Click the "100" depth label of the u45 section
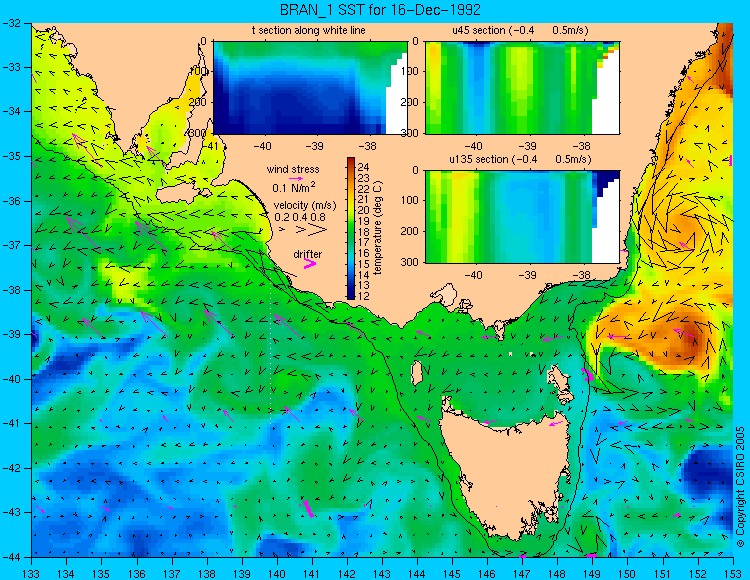Image resolution: width=750 pixels, height=580 pixels. tap(410, 72)
